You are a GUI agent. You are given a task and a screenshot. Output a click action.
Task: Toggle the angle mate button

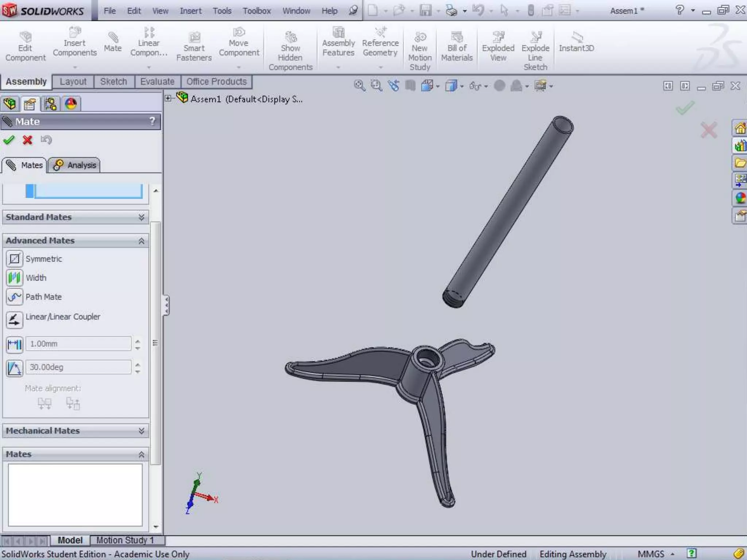coord(14,367)
